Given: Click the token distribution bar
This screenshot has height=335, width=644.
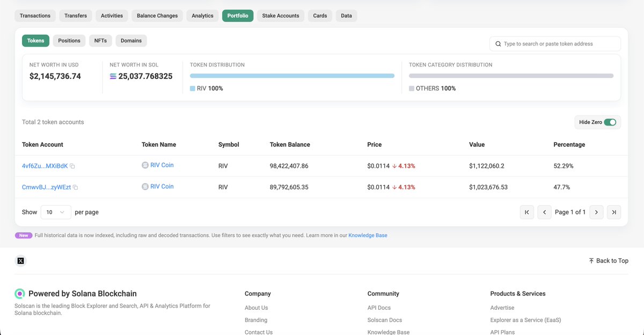Looking at the screenshot, I should click(x=292, y=76).
